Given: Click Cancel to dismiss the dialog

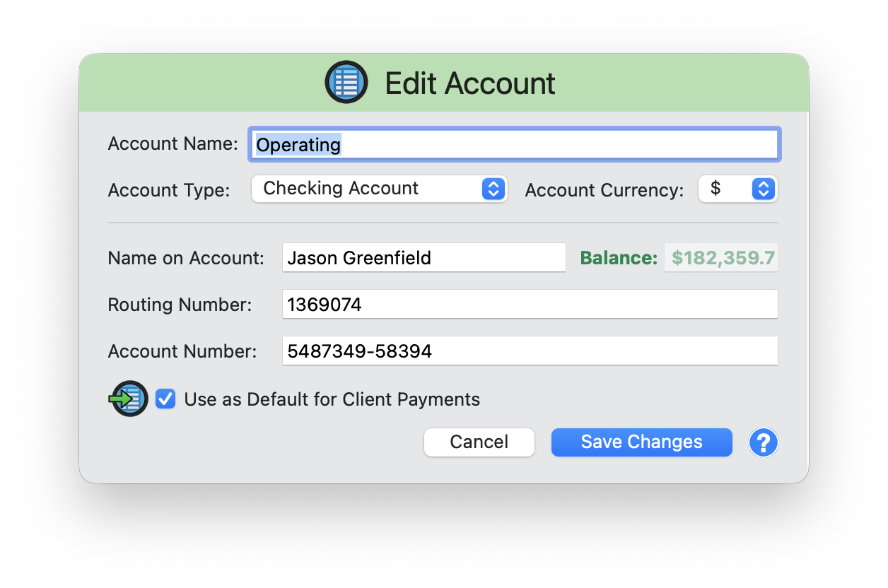Looking at the screenshot, I should coord(479,442).
